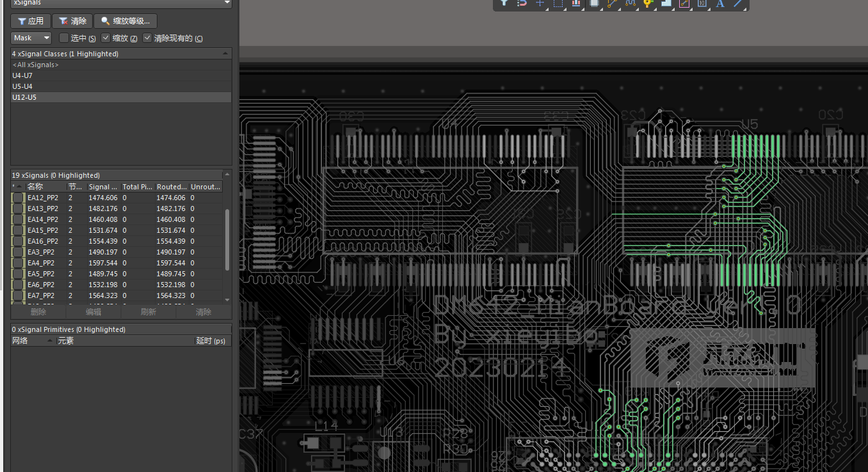Choose the place component chip icon
The height and width of the screenshot is (472, 868).
coord(594,3)
